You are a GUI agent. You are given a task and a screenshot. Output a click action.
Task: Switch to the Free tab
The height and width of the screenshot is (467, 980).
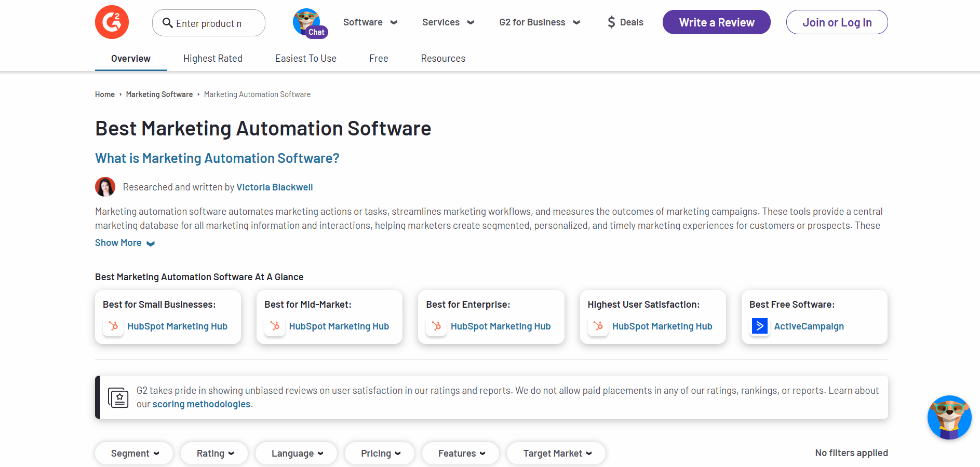379,59
